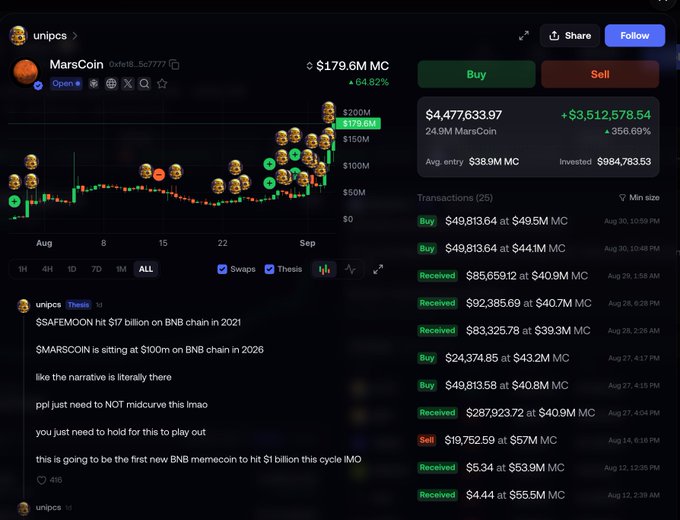Click the $4,477,633.97 position value
This screenshot has width=680, height=520.
point(464,115)
